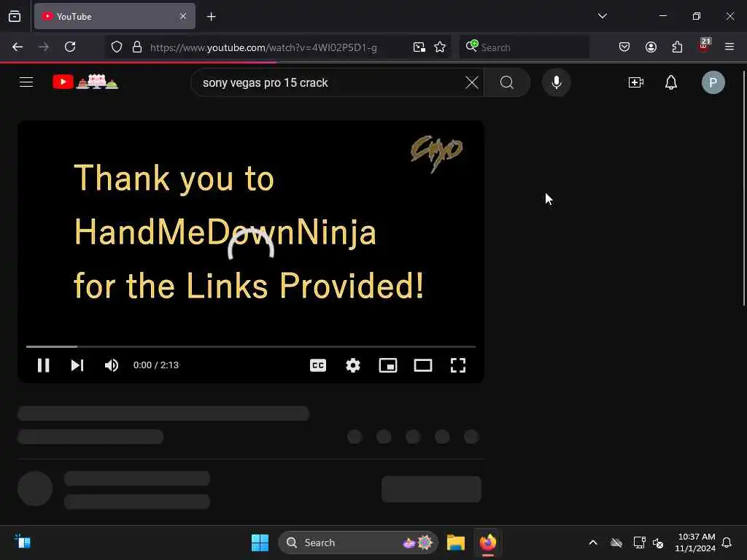Open a new tab
Image resolution: width=747 pixels, height=560 pixels.
point(211,17)
